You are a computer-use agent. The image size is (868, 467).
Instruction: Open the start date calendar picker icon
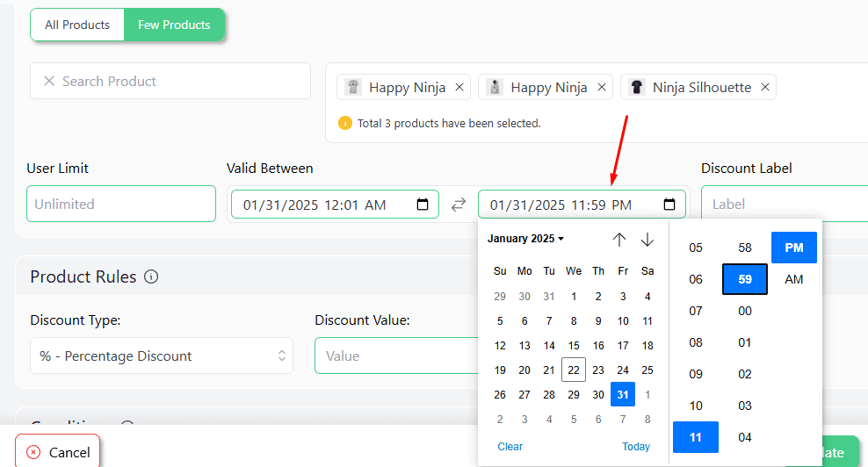pyautogui.click(x=423, y=205)
